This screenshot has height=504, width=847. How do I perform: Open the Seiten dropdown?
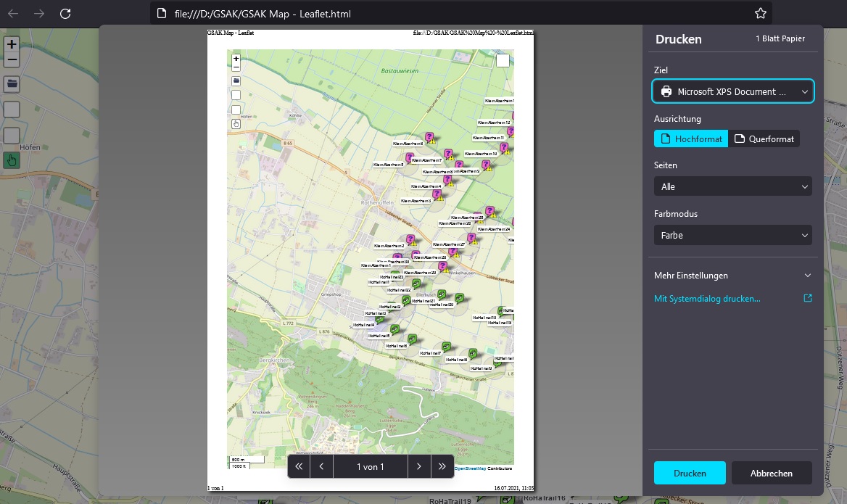coord(732,186)
